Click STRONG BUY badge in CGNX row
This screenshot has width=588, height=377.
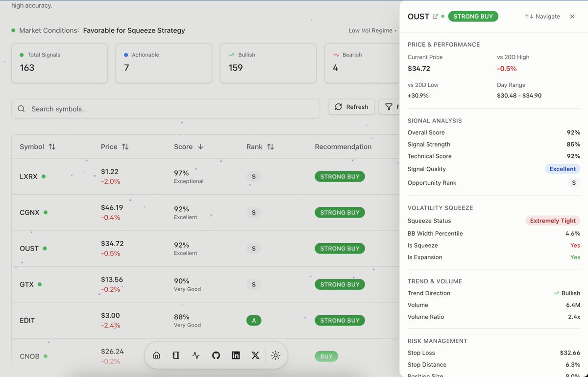point(340,212)
